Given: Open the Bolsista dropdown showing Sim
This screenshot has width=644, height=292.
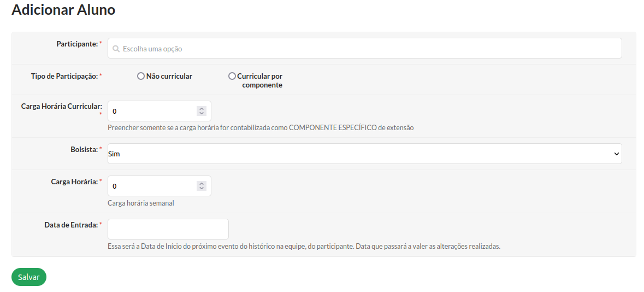Looking at the screenshot, I should tap(364, 154).
